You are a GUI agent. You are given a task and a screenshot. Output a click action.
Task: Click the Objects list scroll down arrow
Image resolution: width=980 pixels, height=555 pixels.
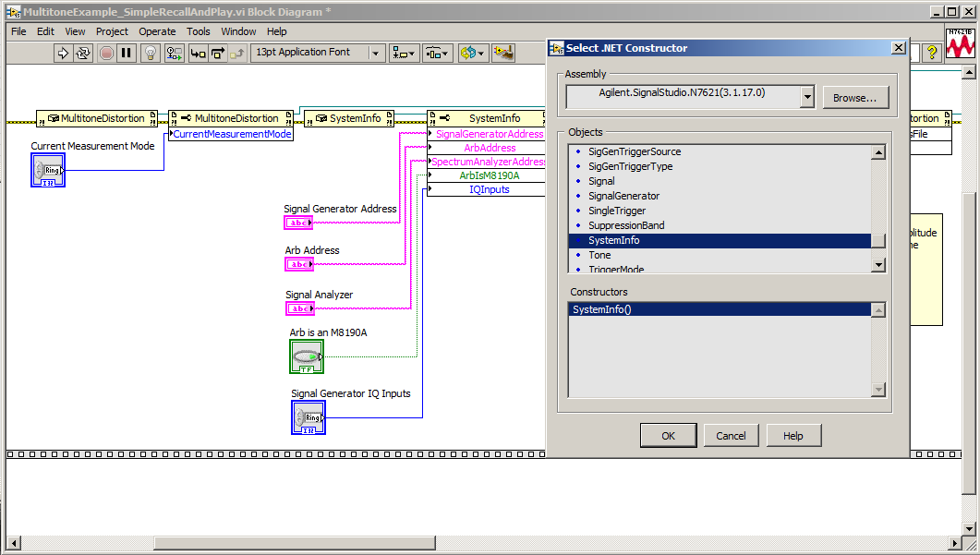878,265
